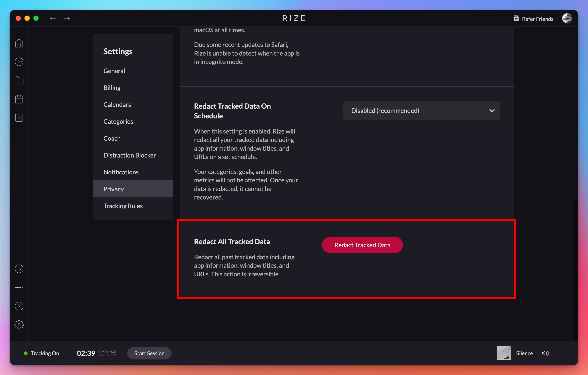Open the user profile avatar
Viewport: 588px width, 375px height.
pos(567,18)
